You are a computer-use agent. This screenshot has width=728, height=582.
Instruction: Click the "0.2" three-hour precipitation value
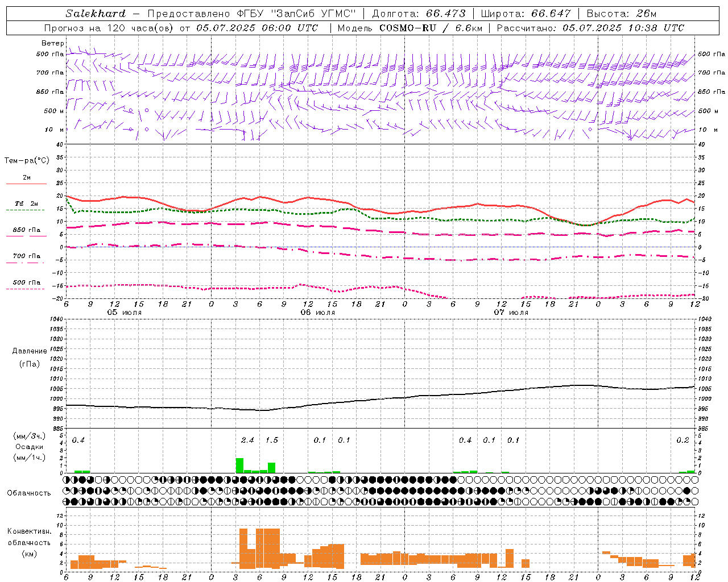682,440
